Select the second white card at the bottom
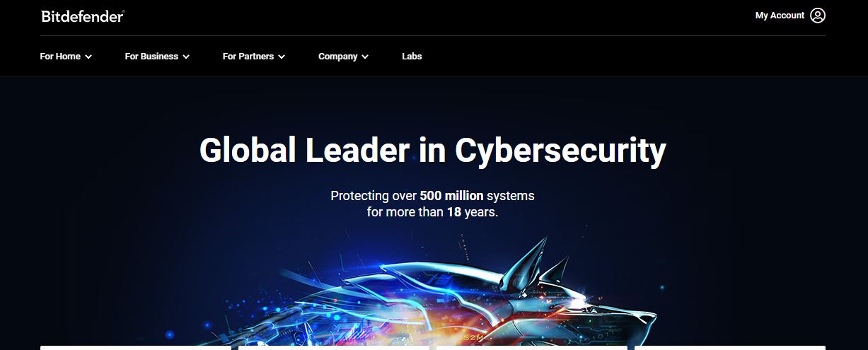Screen dimensions: 868x350 [x=334, y=348]
